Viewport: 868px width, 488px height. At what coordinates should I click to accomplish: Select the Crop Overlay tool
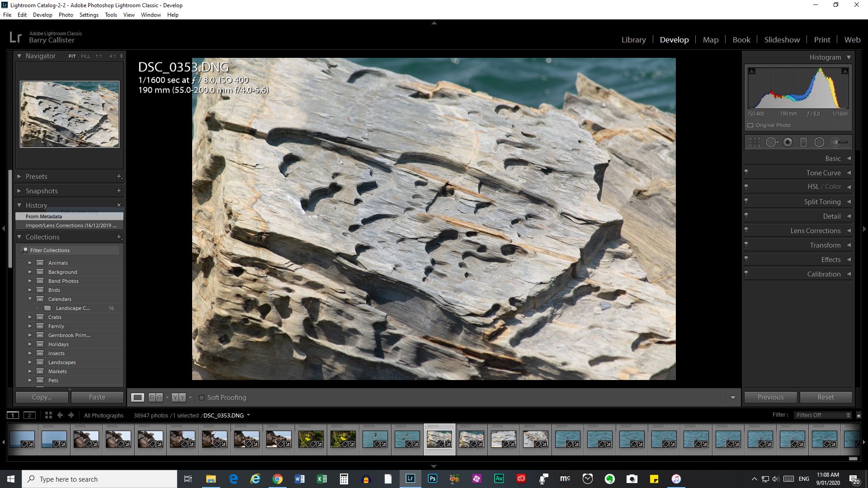point(755,142)
